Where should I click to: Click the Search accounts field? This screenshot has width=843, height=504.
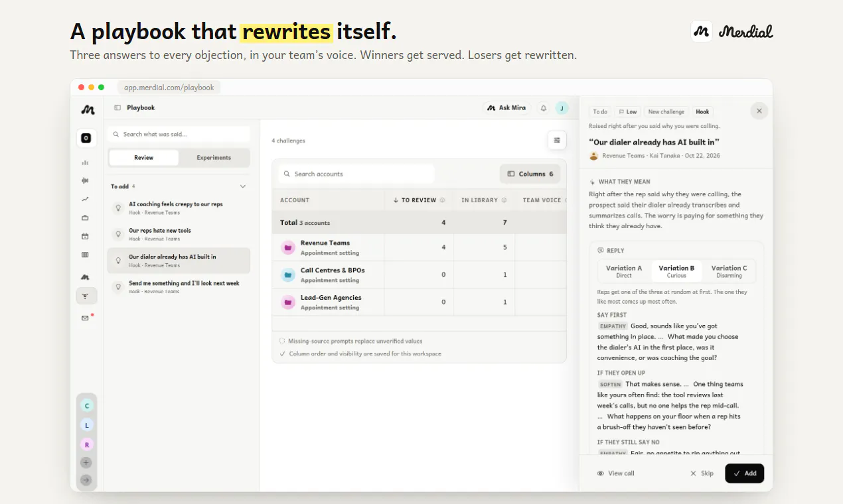(356, 174)
